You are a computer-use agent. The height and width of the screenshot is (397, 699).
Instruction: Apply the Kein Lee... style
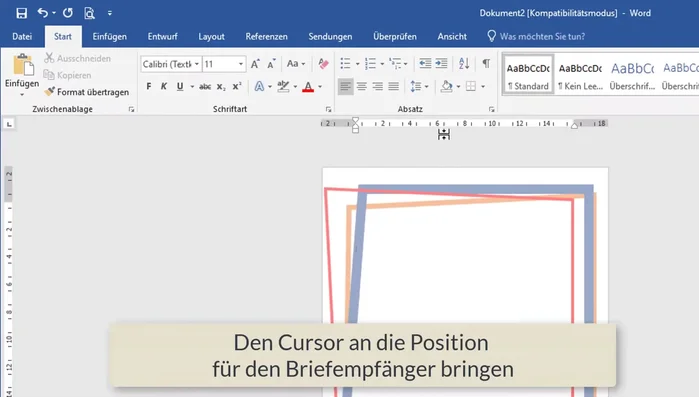[580, 75]
